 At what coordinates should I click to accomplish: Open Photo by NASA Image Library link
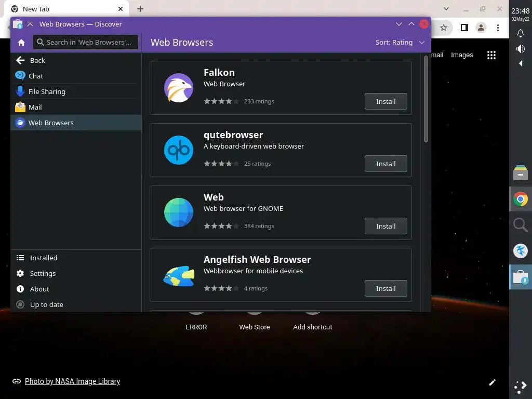[x=72, y=381]
